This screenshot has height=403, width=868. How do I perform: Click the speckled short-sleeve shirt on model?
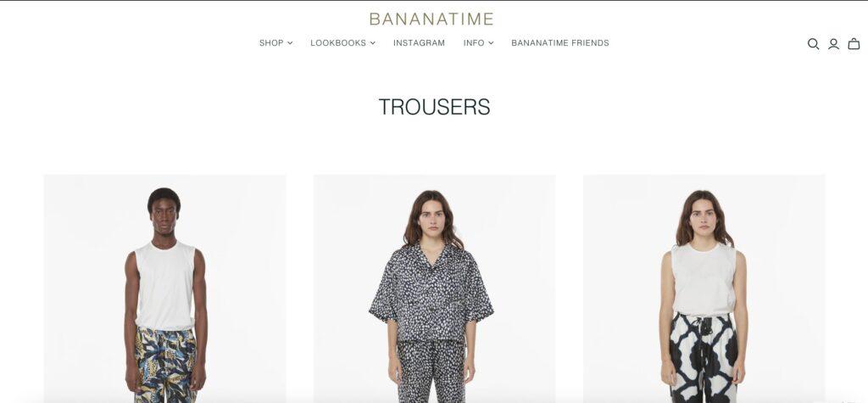coord(431,294)
